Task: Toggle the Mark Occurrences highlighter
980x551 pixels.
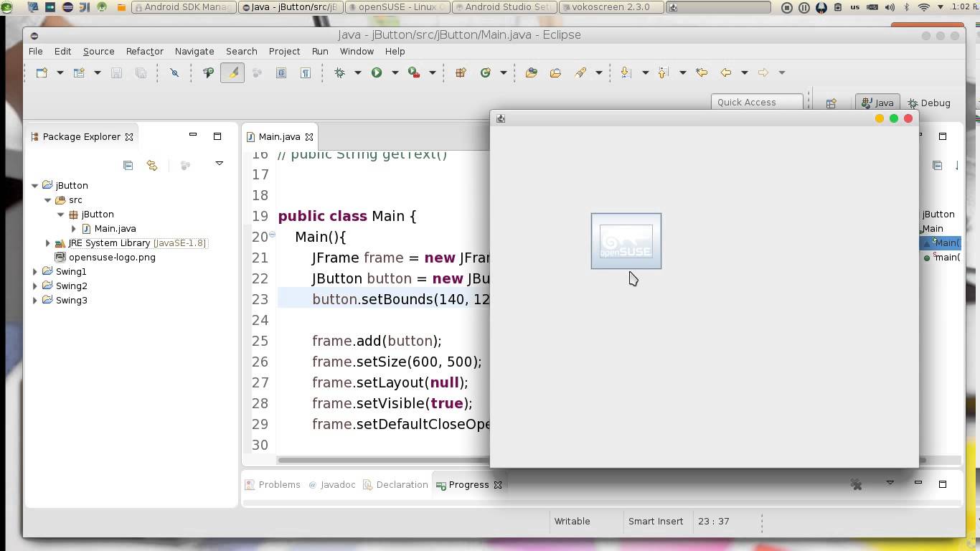Action: 232,72
